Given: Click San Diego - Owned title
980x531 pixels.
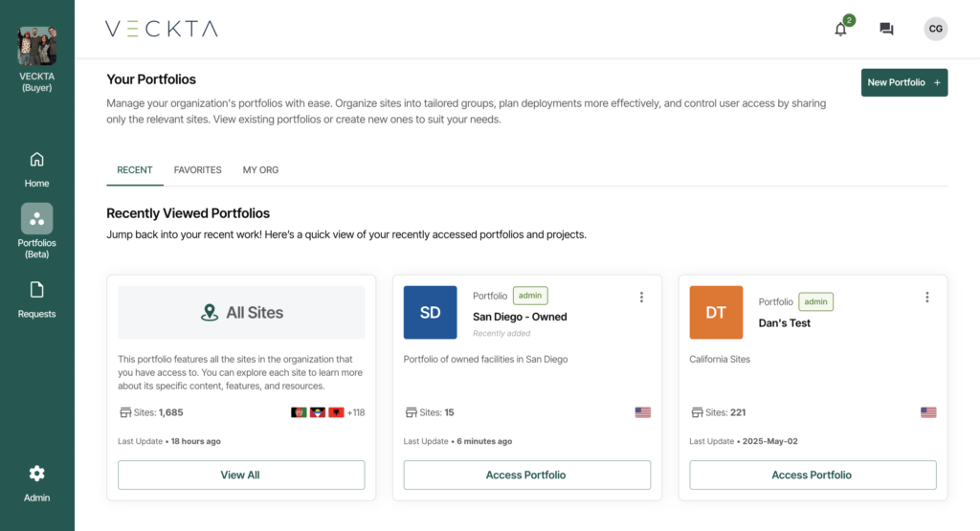Looking at the screenshot, I should pyautogui.click(x=520, y=317).
